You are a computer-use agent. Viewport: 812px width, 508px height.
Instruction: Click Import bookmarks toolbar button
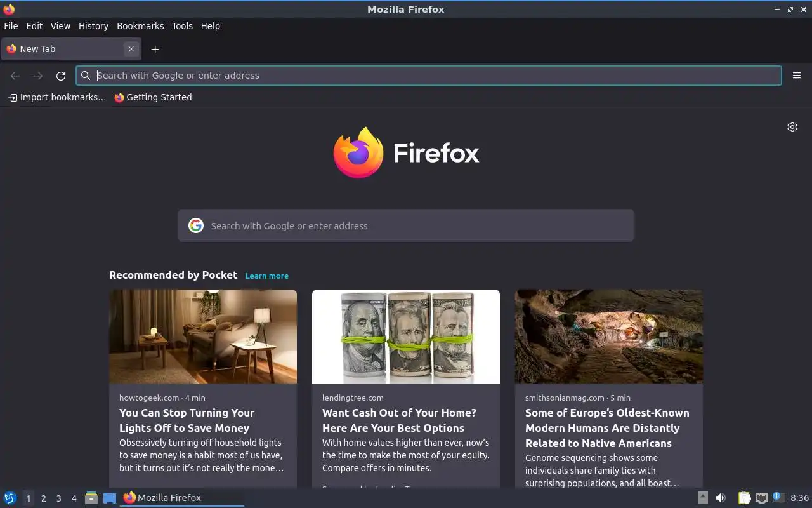coord(56,97)
